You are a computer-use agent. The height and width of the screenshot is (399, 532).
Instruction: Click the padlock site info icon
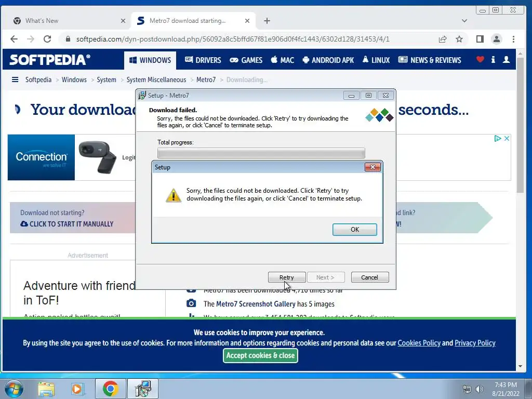tap(68, 39)
